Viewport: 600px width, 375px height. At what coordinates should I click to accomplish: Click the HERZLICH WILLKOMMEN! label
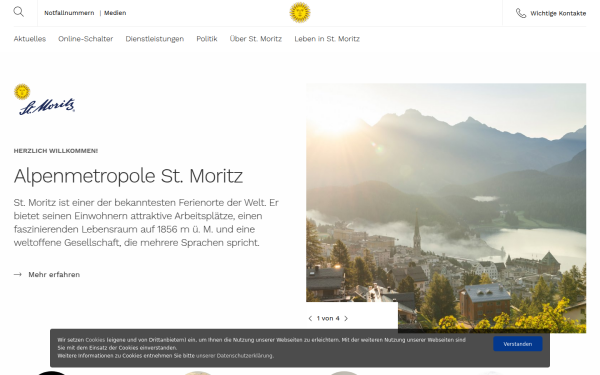click(x=56, y=151)
